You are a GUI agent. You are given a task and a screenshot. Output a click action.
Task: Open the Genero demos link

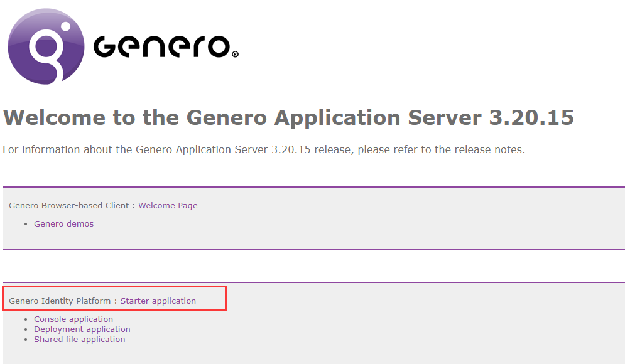point(64,224)
